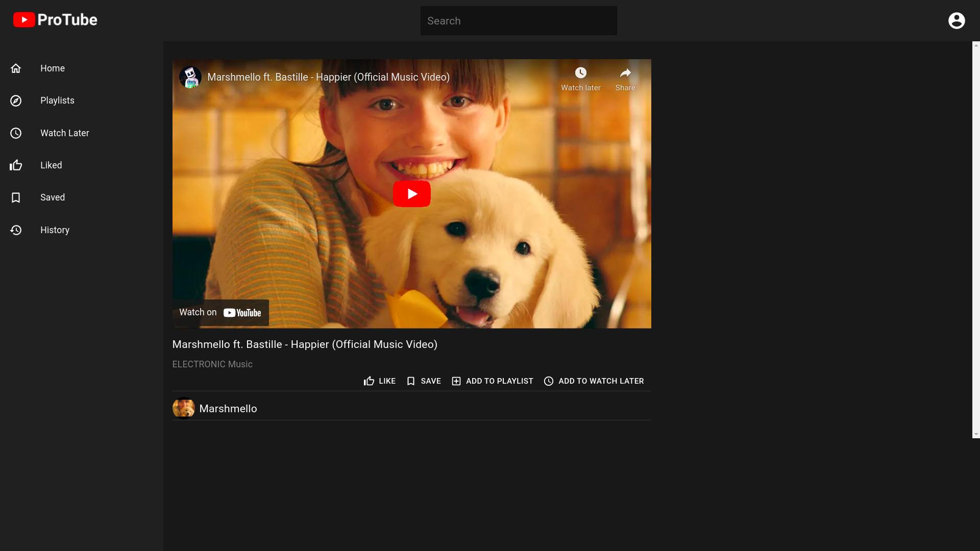The height and width of the screenshot is (551, 980).
Task: Open Watch Later in the sidebar
Action: [82, 133]
